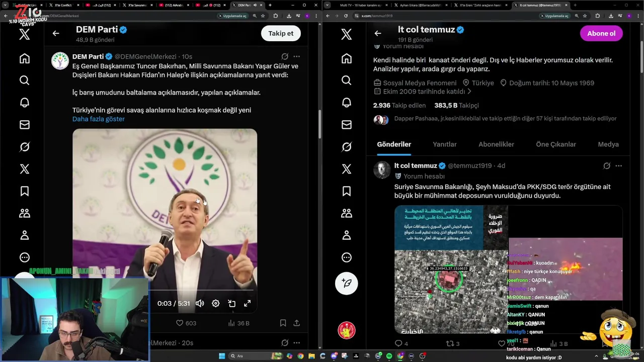The height and width of the screenshot is (362, 644).
Task: Repost the lt col temmuz post
Action: tap(453, 343)
